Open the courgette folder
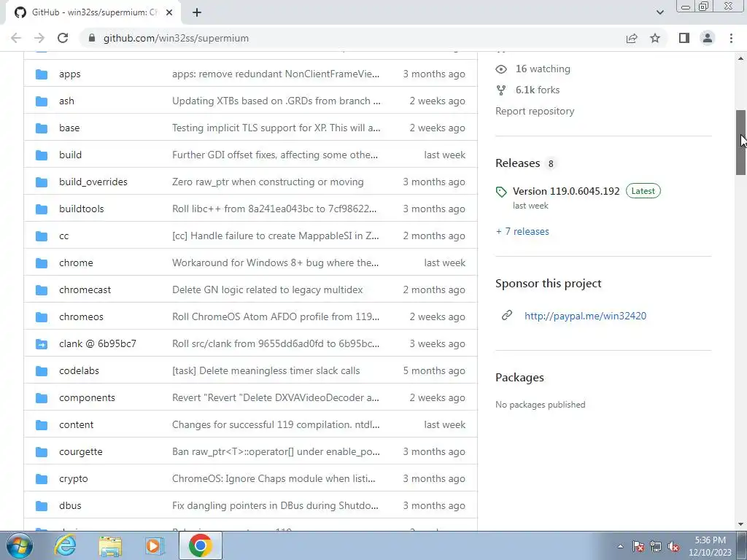747x560 pixels. pos(80,451)
